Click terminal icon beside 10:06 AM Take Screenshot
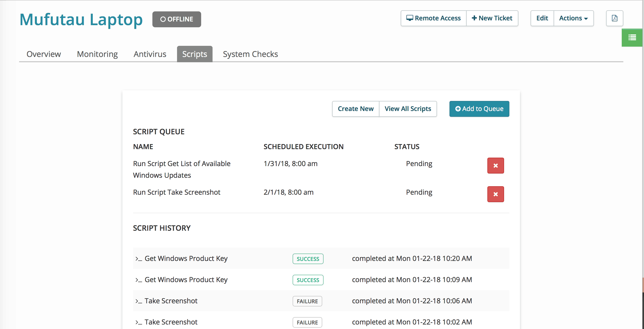Image resolution: width=644 pixels, height=329 pixels. (x=139, y=301)
